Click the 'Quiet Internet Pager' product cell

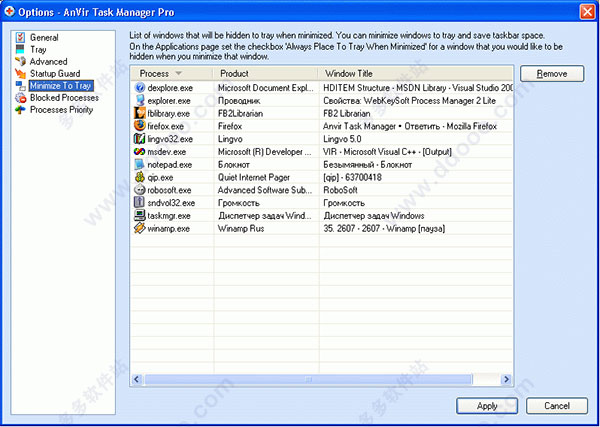tap(254, 177)
